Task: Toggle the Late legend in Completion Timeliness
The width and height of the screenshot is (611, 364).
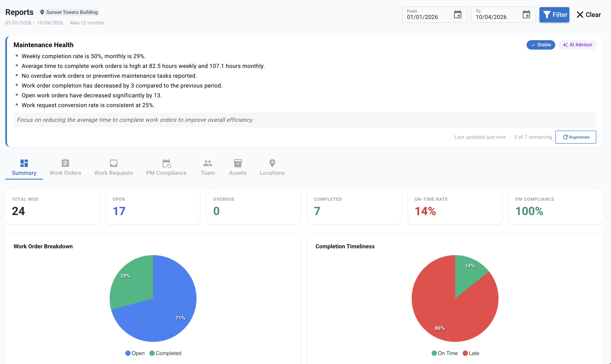Action: (471, 353)
